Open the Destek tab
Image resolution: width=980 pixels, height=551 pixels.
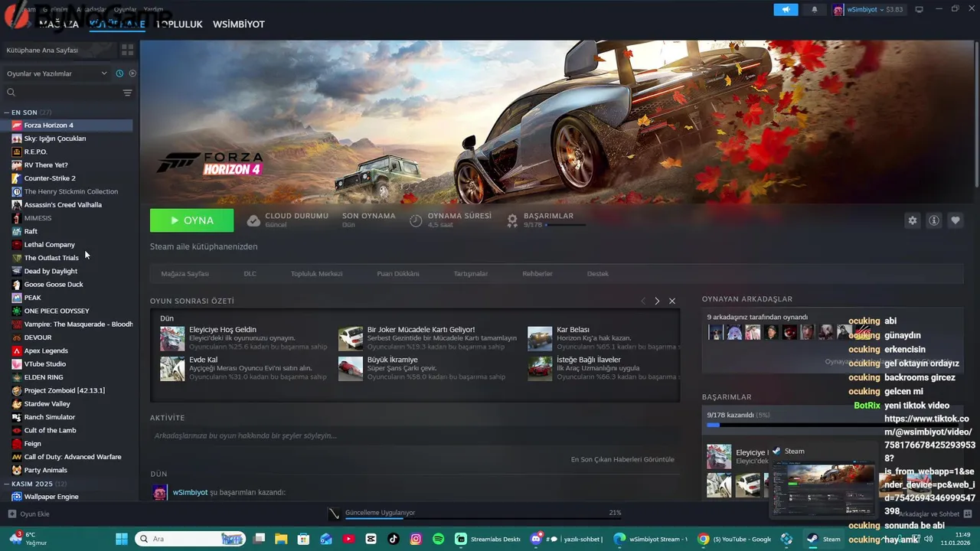598,273
